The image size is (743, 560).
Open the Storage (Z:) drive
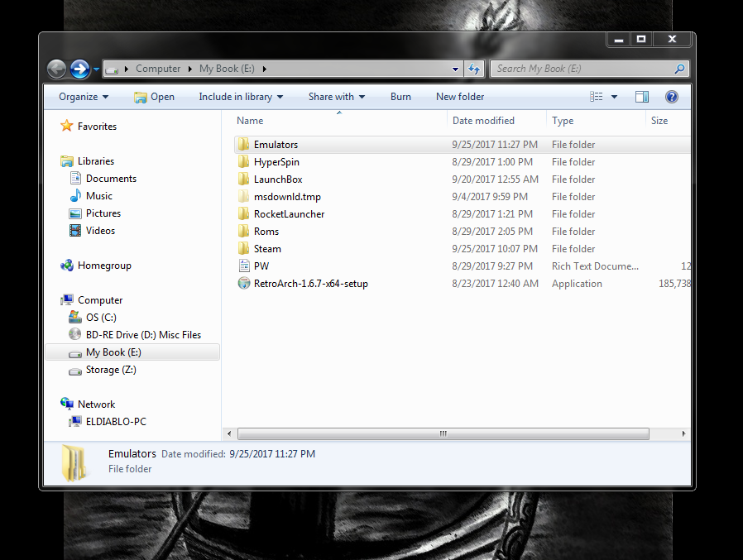[x=111, y=370]
